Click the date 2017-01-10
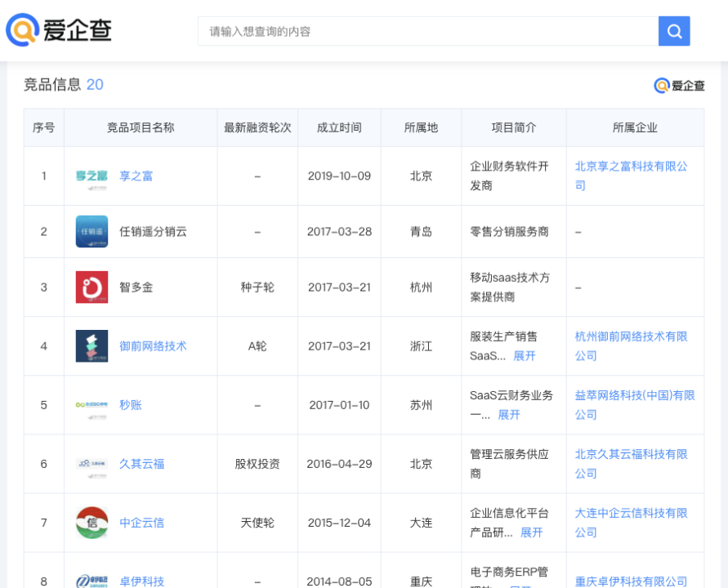This screenshot has width=728, height=588. (339, 405)
